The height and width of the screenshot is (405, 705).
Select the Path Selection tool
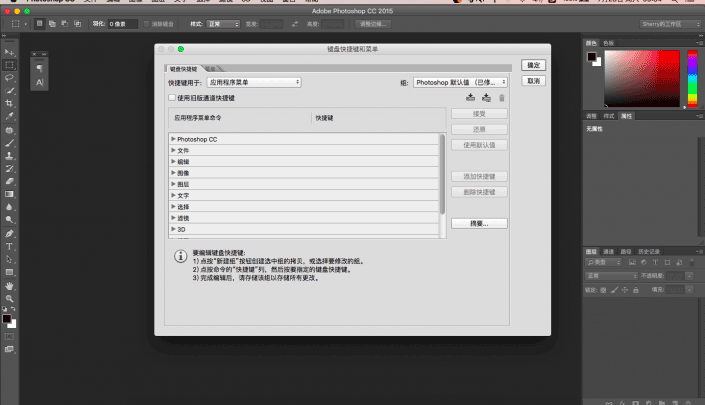tap(9, 259)
